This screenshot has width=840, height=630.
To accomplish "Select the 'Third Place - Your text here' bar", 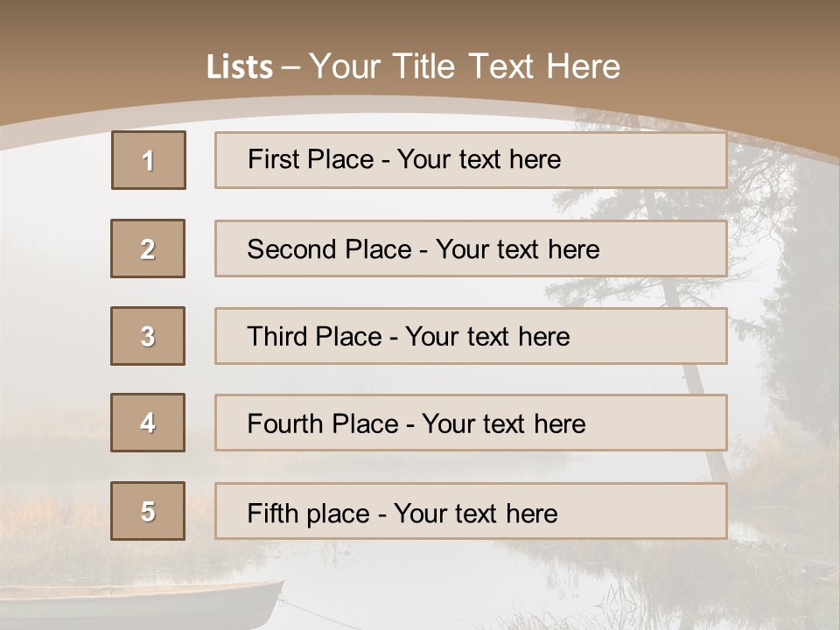I will pyautogui.click(x=471, y=336).
